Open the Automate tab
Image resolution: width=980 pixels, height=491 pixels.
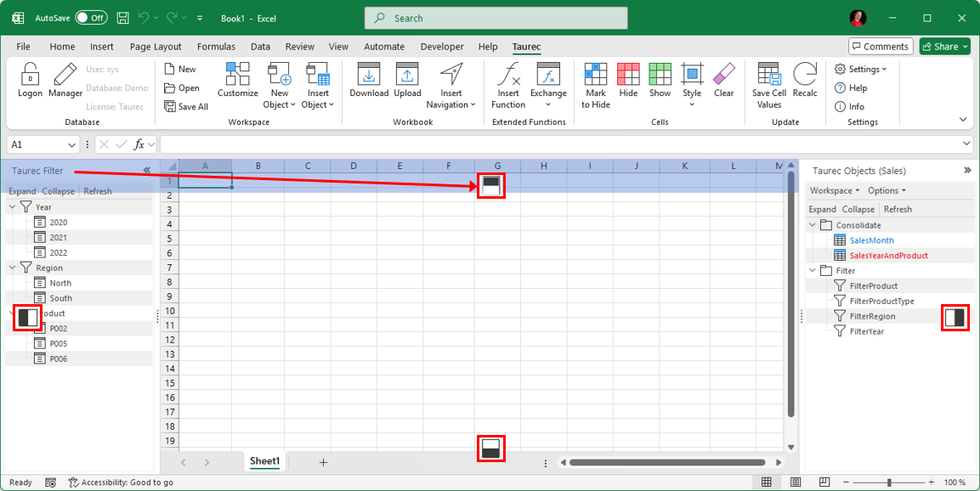[x=383, y=47]
